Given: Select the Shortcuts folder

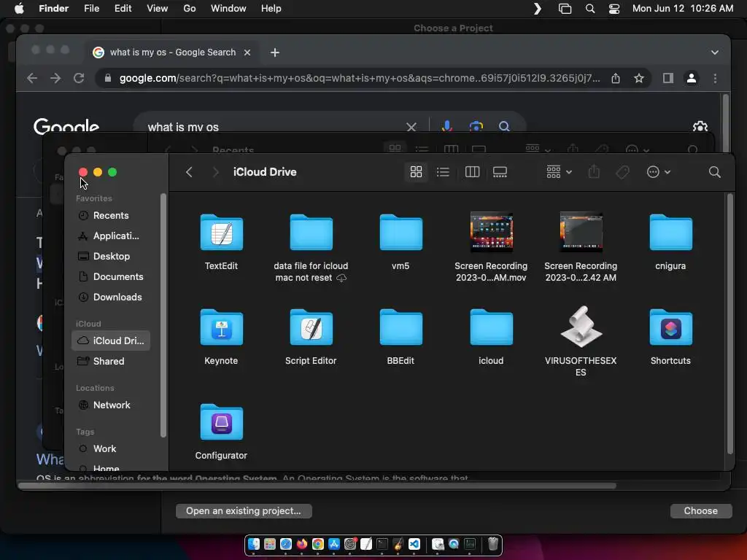Looking at the screenshot, I should click(x=671, y=327).
